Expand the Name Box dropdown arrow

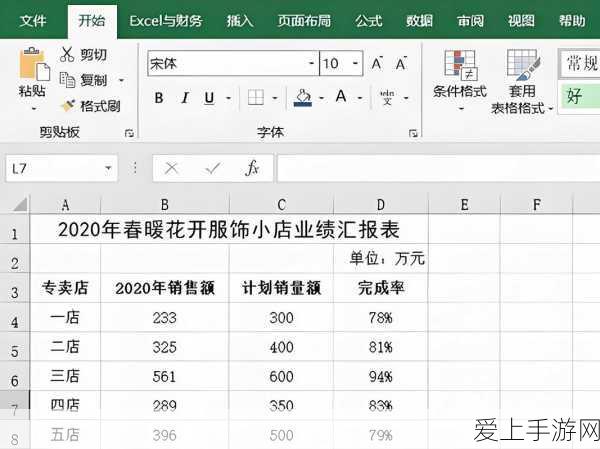click(x=108, y=168)
